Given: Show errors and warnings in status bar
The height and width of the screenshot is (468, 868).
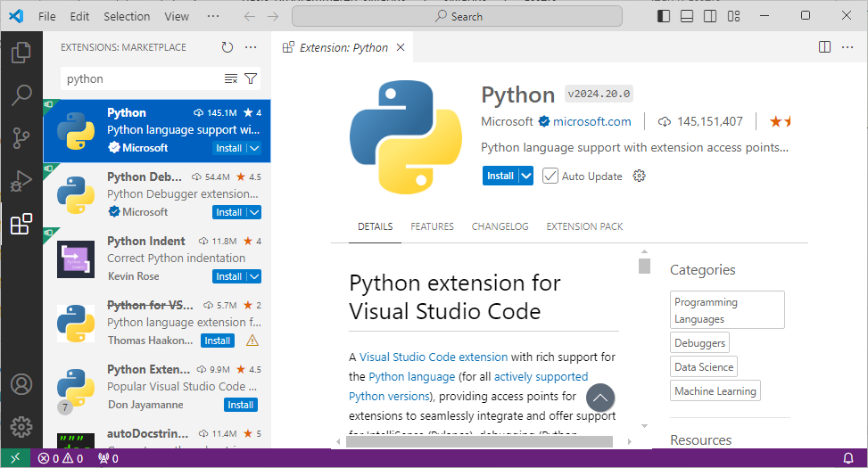Looking at the screenshot, I should [61, 458].
